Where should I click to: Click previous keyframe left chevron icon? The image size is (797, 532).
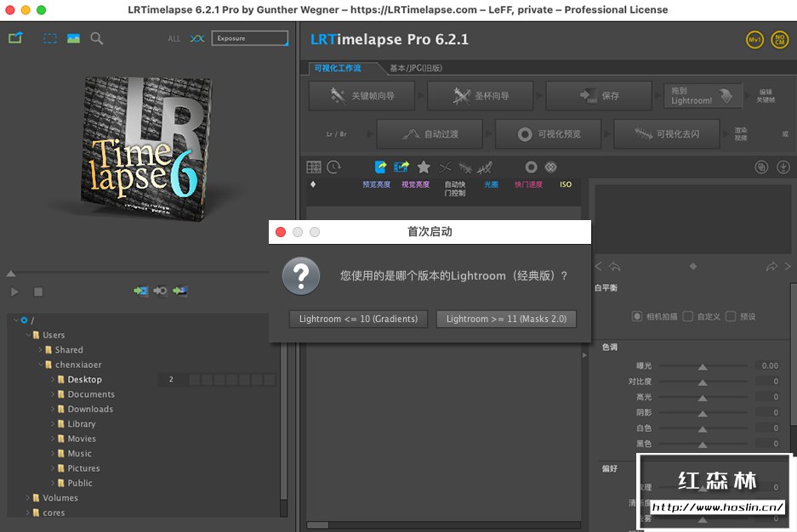598,267
